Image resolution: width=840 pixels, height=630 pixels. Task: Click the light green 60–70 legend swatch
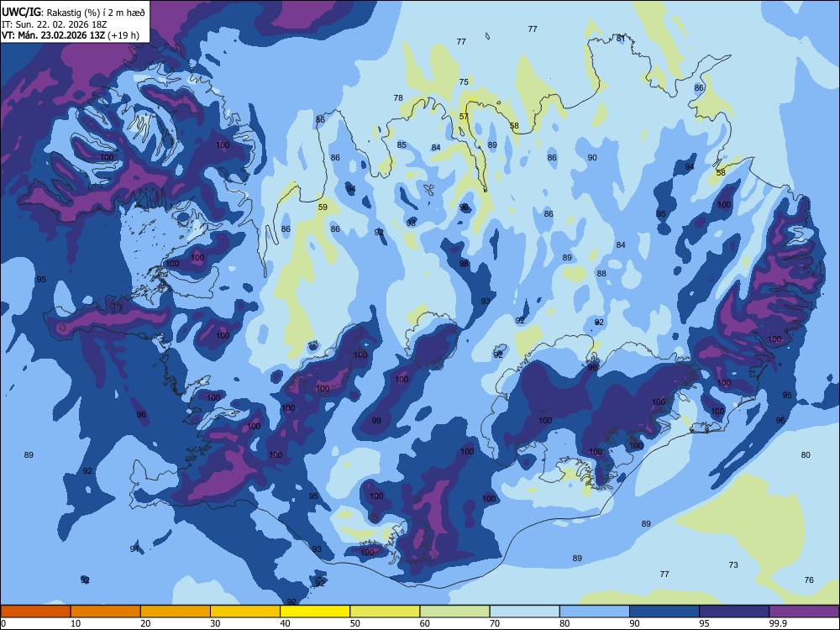coord(454,612)
